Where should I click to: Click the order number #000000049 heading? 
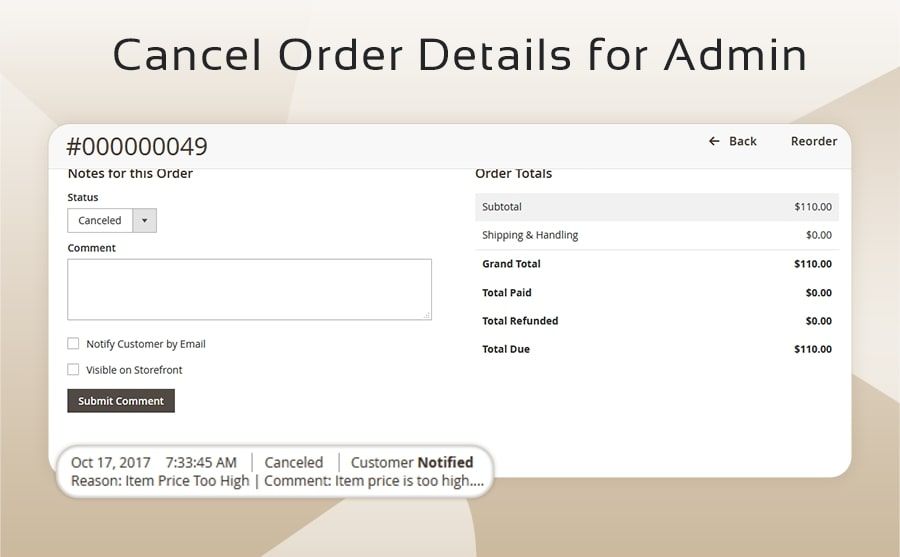pos(137,147)
